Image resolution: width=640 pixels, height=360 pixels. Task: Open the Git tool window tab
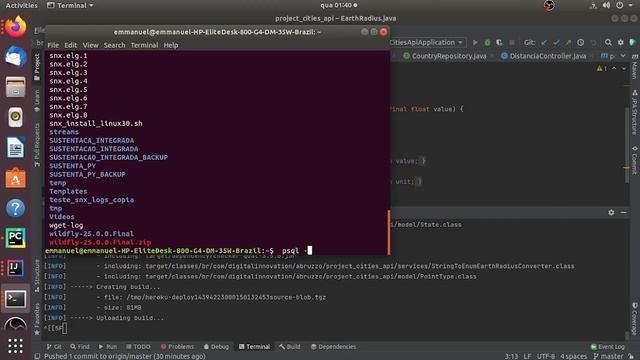coord(54,347)
